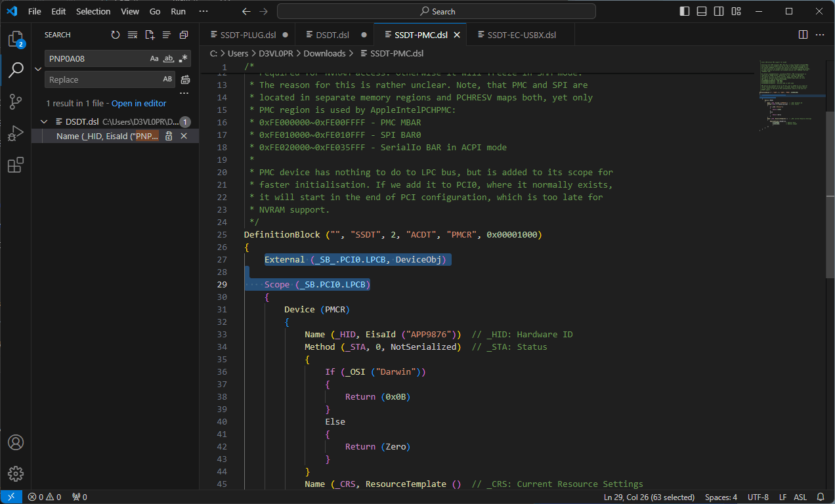
Task: Toggle Match Whole Word search option
Action: [x=169, y=58]
